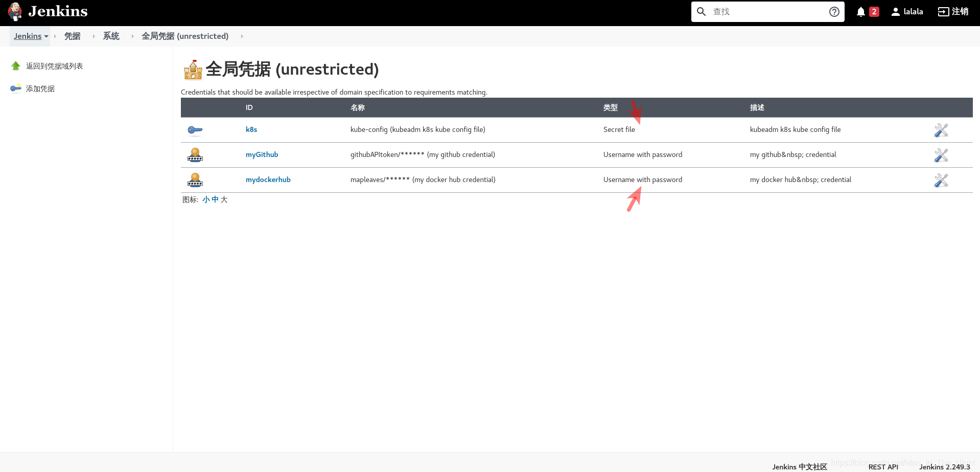Update mydockerhub credential via wrench icon
Viewport: 980px width, 472px height.
pos(941,180)
